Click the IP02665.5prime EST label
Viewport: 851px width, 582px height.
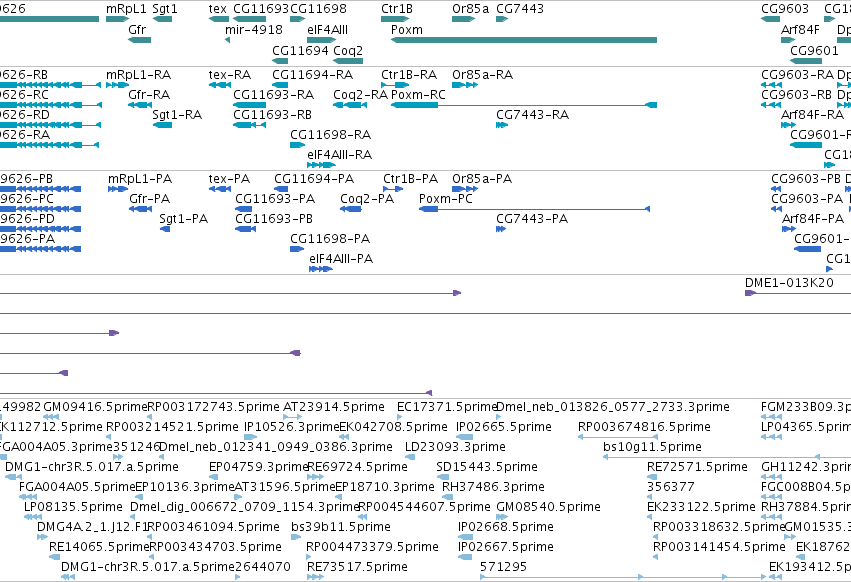504,427
